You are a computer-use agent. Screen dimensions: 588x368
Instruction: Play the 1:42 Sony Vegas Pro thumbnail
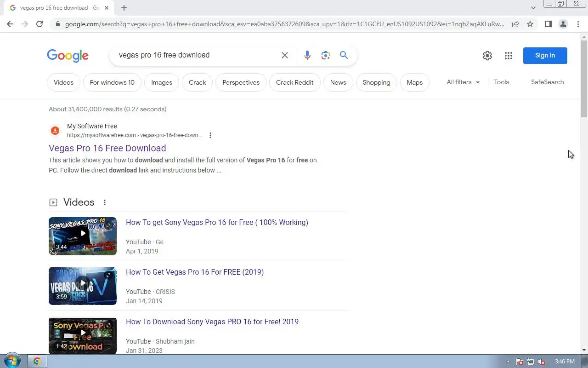[x=83, y=335]
